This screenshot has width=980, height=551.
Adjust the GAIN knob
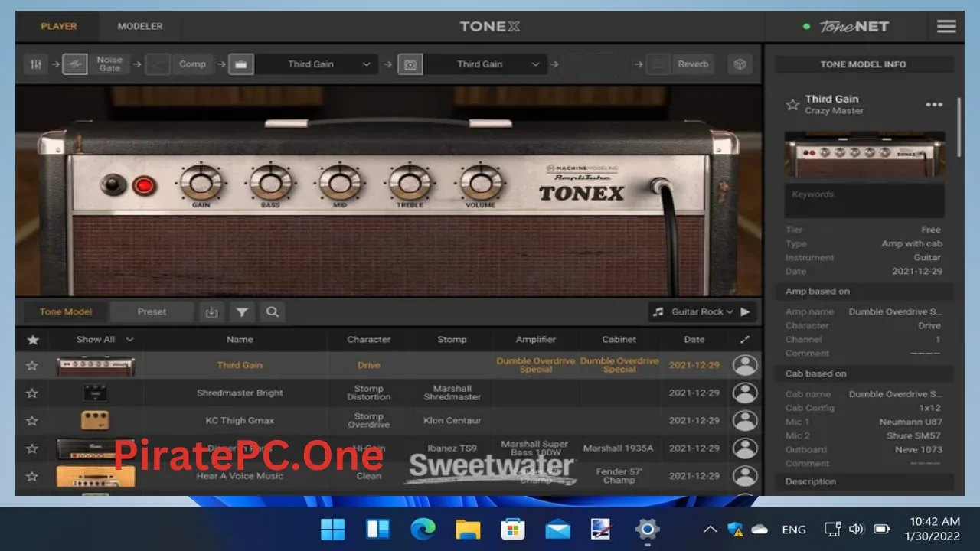coord(201,184)
